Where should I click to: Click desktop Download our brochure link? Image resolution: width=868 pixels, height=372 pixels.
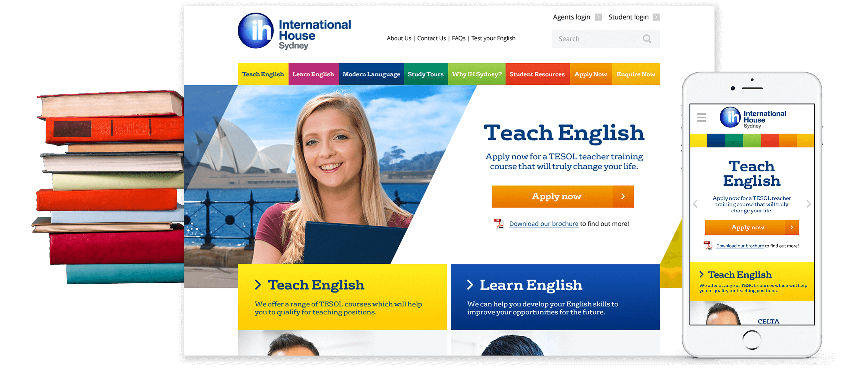coord(543,224)
